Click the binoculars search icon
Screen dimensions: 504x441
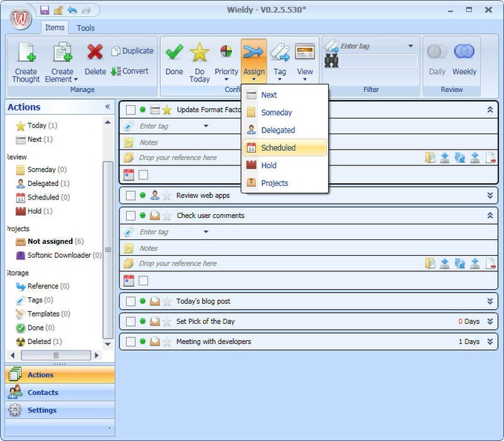331,61
